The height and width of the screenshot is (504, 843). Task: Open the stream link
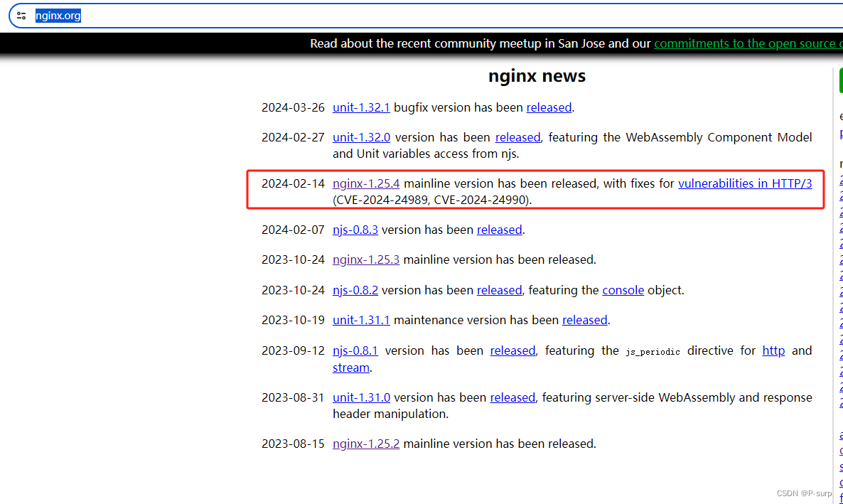point(350,368)
